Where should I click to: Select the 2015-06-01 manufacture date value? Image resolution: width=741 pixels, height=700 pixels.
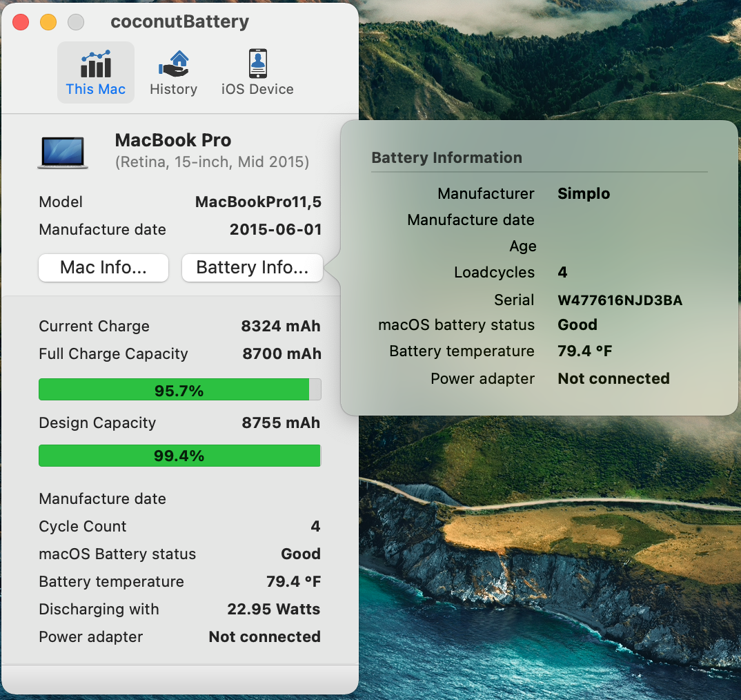point(275,229)
